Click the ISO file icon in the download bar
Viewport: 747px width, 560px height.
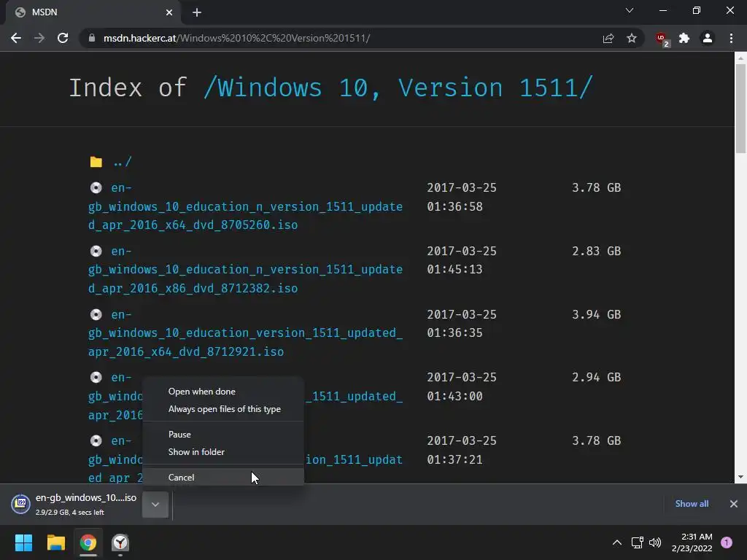(21, 504)
